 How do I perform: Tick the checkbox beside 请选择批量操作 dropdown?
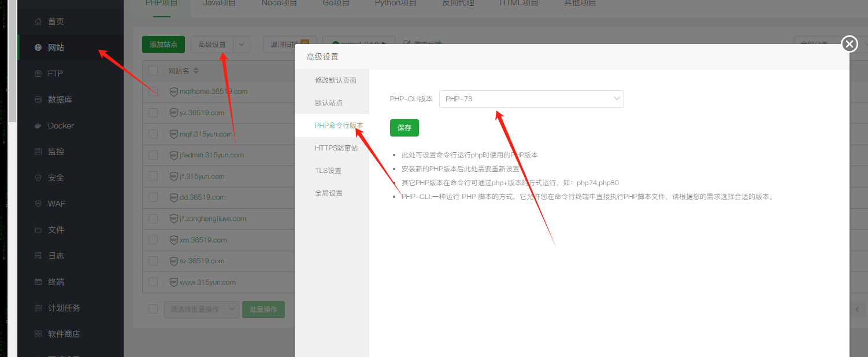click(x=153, y=309)
